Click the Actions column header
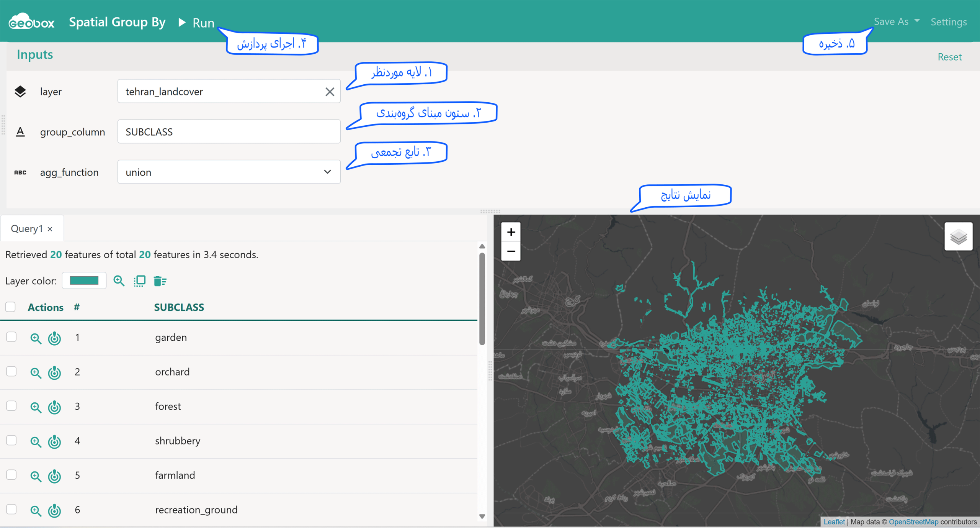Viewport: 980px width, 528px height. click(x=46, y=307)
